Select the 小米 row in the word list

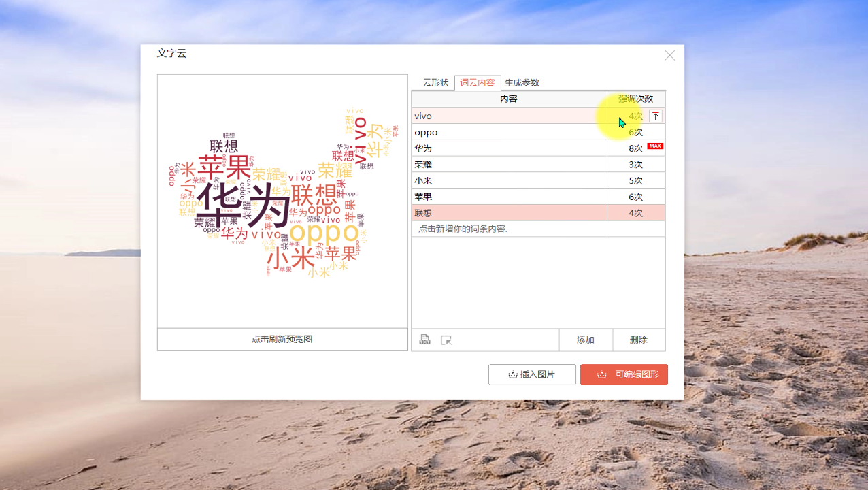[x=538, y=180]
